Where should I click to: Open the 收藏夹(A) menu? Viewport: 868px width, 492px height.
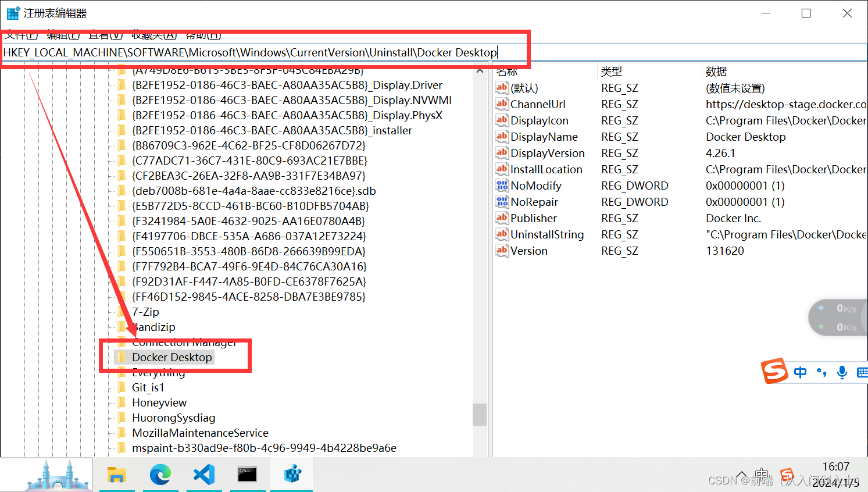tap(154, 35)
